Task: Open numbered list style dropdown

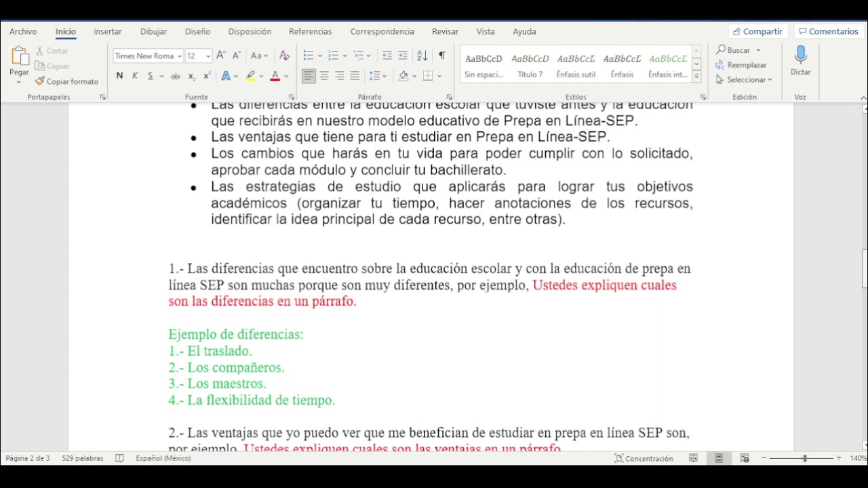Action: pyautogui.click(x=345, y=56)
